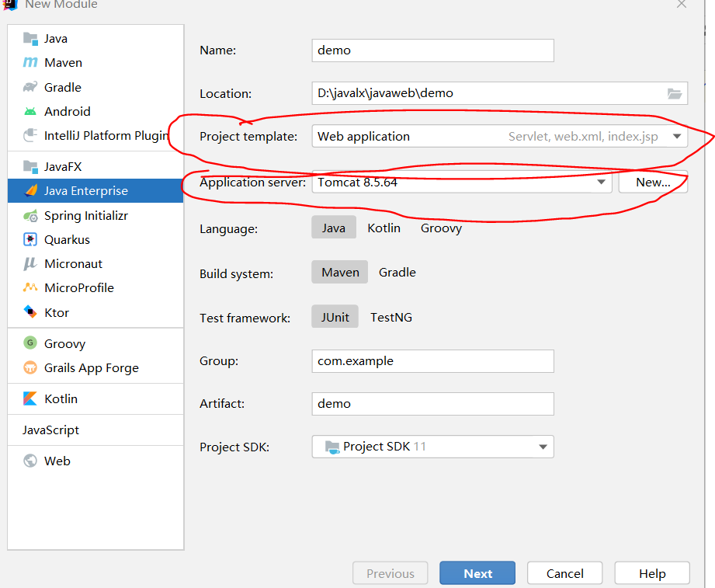Click the Maven 'm' icon

(x=30, y=62)
